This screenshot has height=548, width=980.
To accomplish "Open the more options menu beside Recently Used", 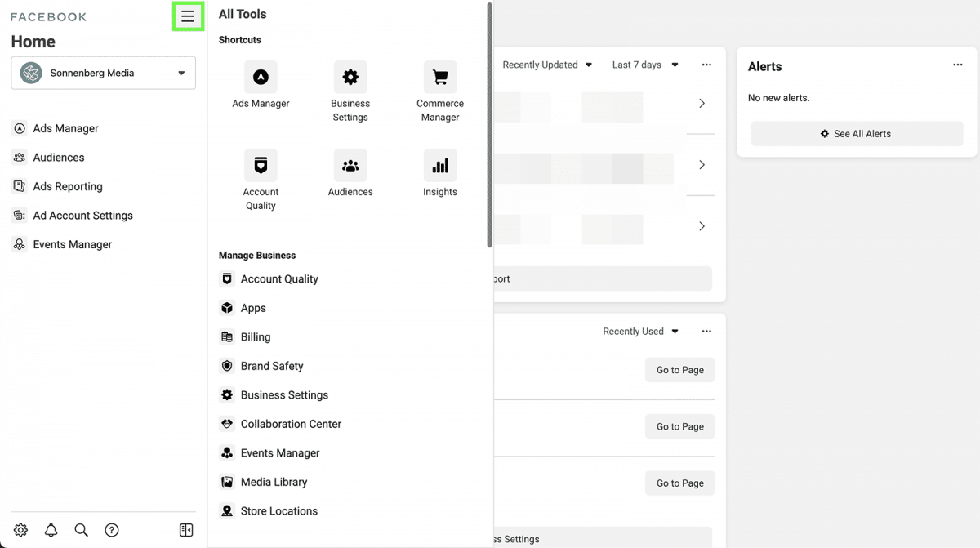I will point(706,331).
